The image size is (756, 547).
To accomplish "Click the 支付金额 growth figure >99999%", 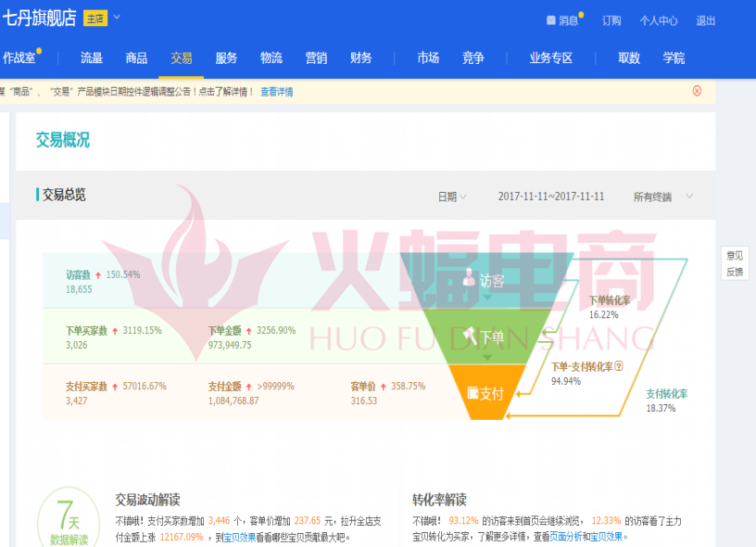I will [275, 387].
